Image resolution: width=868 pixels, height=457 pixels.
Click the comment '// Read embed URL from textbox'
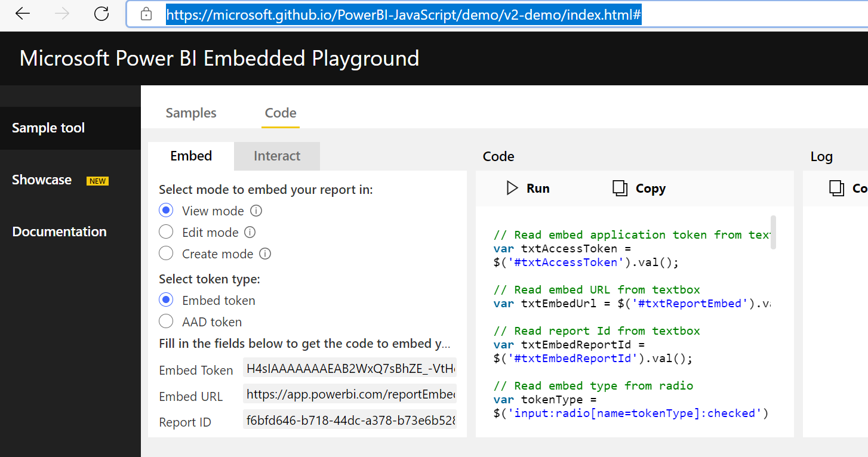pyautogui.click(x=597, y=289)
